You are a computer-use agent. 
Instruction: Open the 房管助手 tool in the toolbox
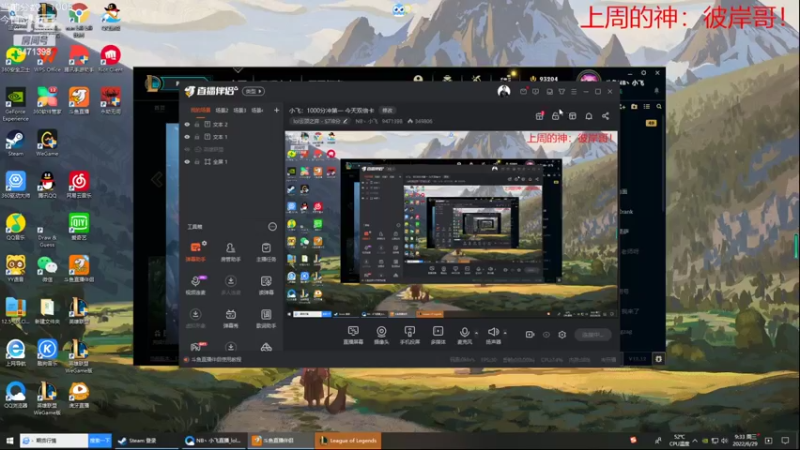click(x=231, y=252)
